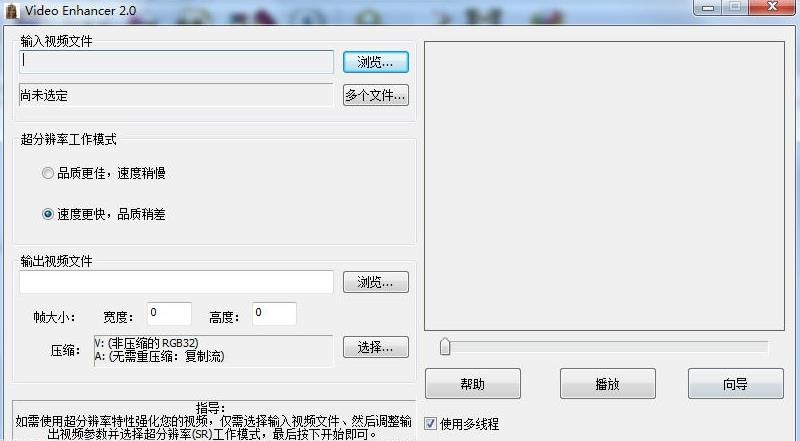Click the video preview slider thumb
The height and width of the screenshot is (441, 800).
pos(445,347)
